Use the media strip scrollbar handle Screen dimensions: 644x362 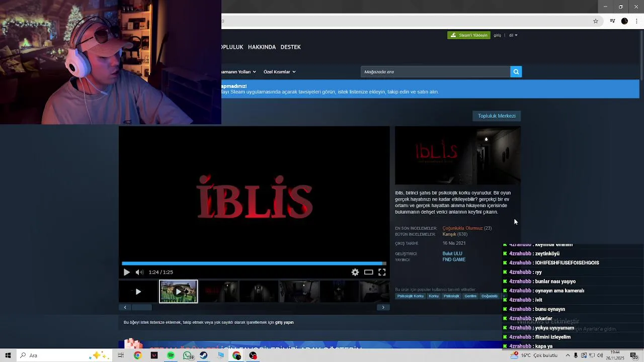(x=141, y=307)
